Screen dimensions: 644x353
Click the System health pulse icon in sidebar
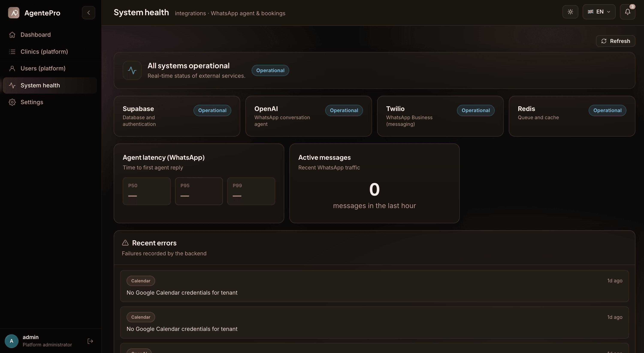pyautogui.click(x=12, y=85)
